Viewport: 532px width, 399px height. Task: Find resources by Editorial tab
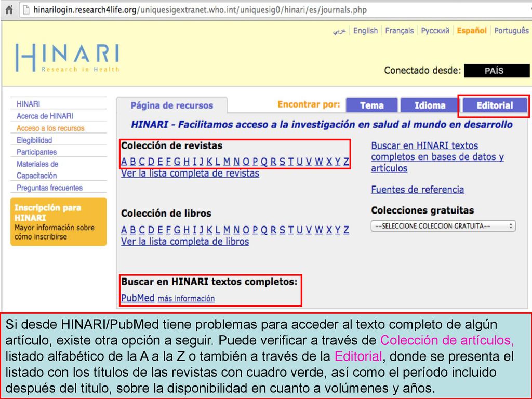(x=495, y=105)
